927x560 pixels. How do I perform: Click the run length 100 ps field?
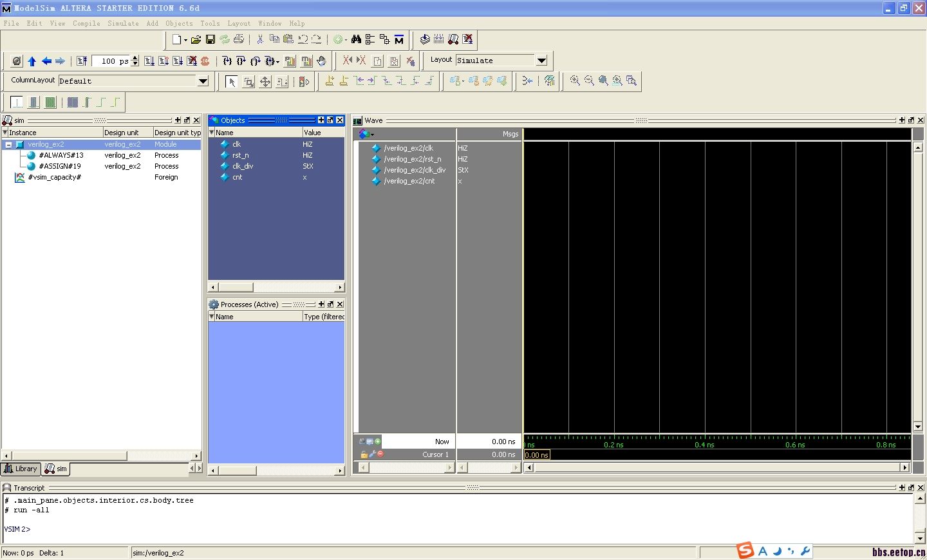[x=112, y=61]
